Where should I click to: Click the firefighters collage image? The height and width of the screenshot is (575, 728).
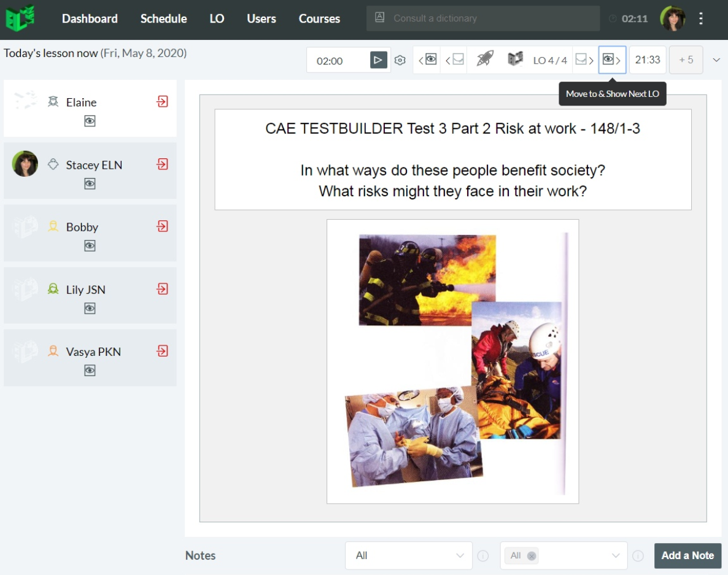click(x=452, y=361)
